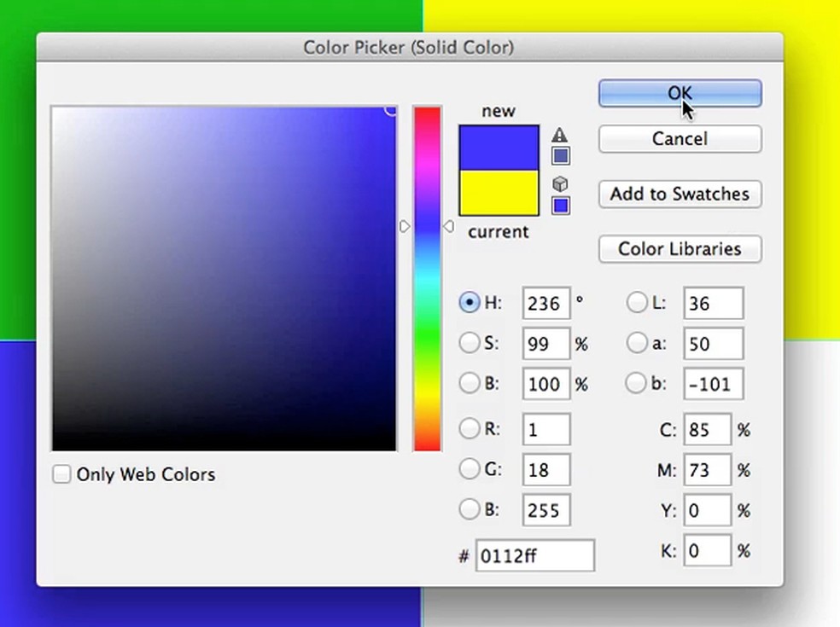Click the 'new' label above the preview
The height and width of the screenshot is (627, 840).
pos(499,111)
